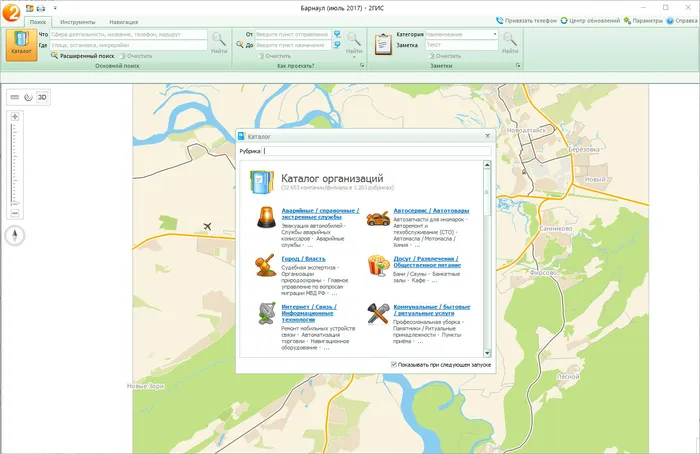Open Центр обновлений
This screenshot has height=454, width=700.
pos(590,21)
